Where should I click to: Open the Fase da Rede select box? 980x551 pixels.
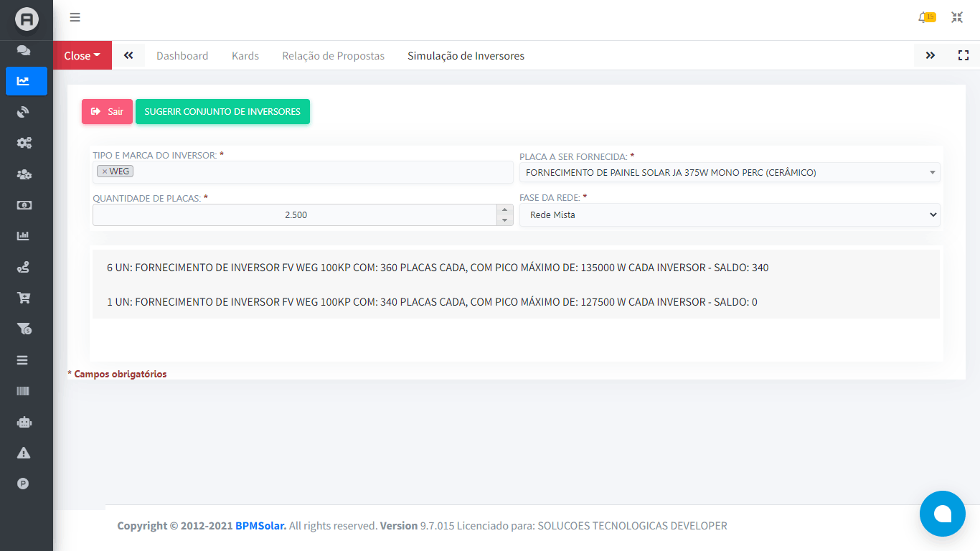pyautogui.click(x=729, y=215)
